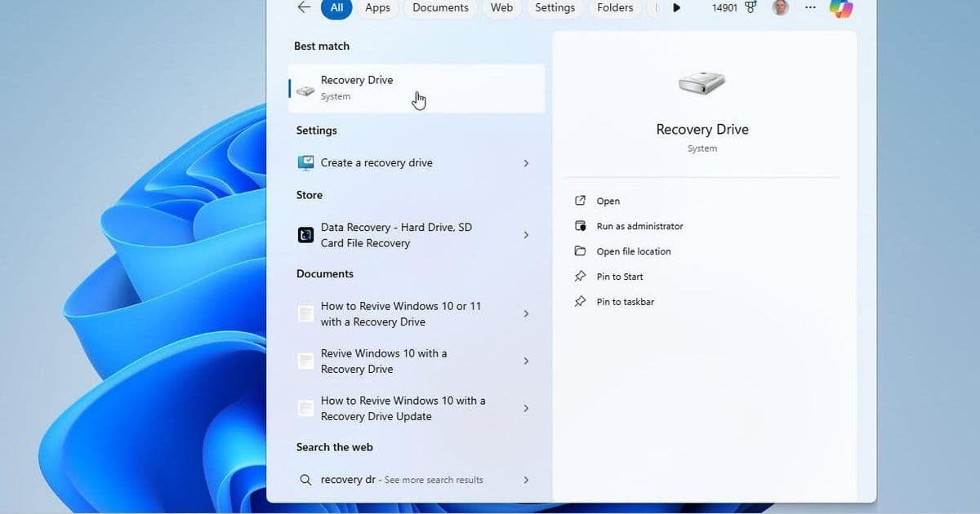Expand the Revive Windows 10 document result
The image size is (980, 514).
click(526, 361)
